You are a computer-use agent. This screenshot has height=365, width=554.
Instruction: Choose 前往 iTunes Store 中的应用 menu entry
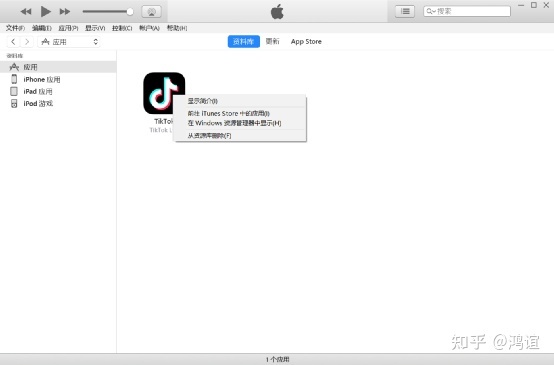(240, 113)
